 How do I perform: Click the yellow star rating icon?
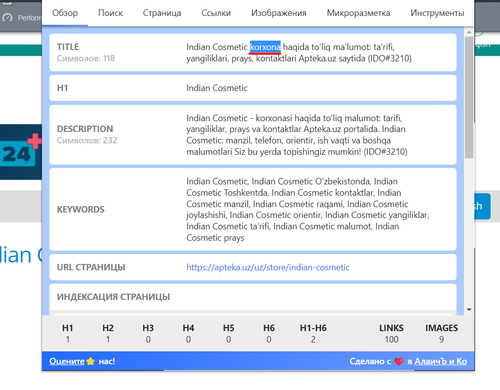[x=90, y=361]
